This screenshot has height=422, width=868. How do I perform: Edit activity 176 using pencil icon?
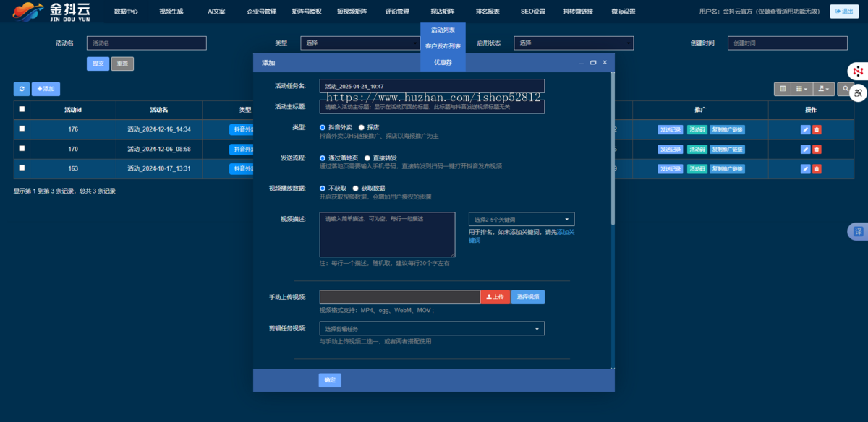click(x=806, y=129)
